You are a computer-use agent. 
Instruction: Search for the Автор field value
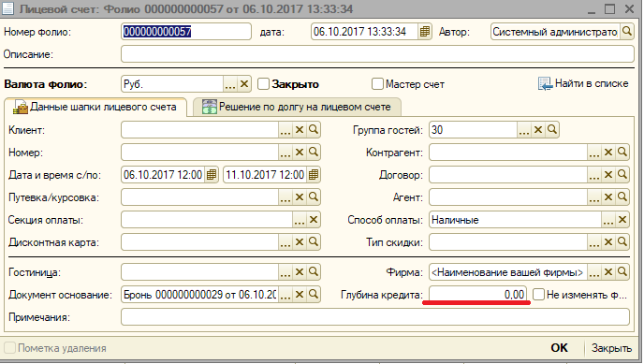pos(627,32)
